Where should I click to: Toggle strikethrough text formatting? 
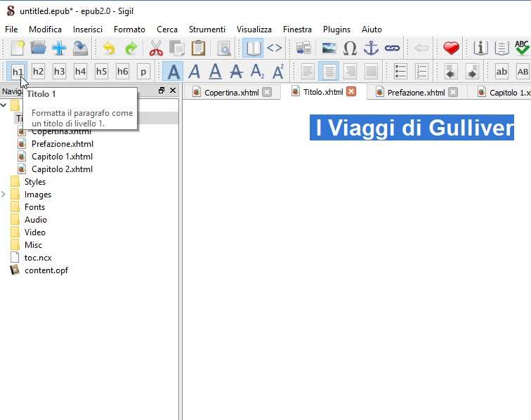point(236,72)
